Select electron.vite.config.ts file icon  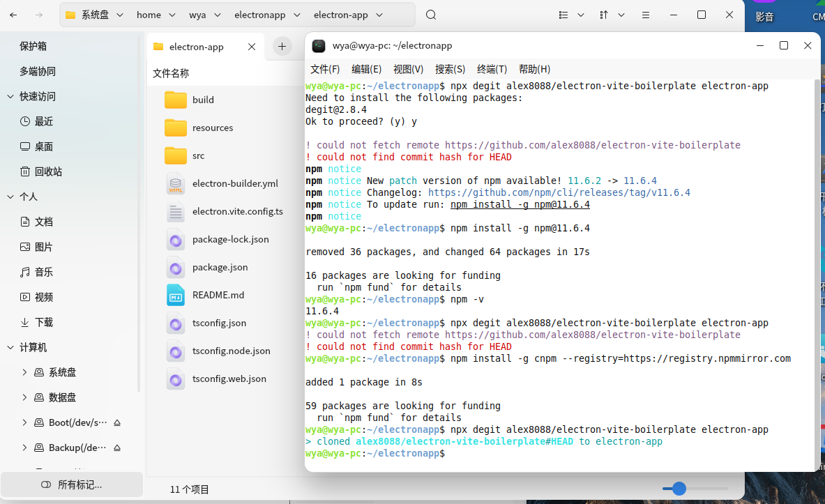(x=176, y=211)
